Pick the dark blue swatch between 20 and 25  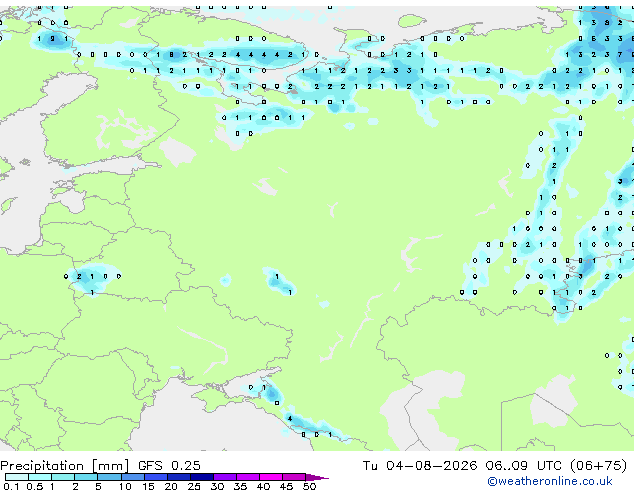click(179, 477)
